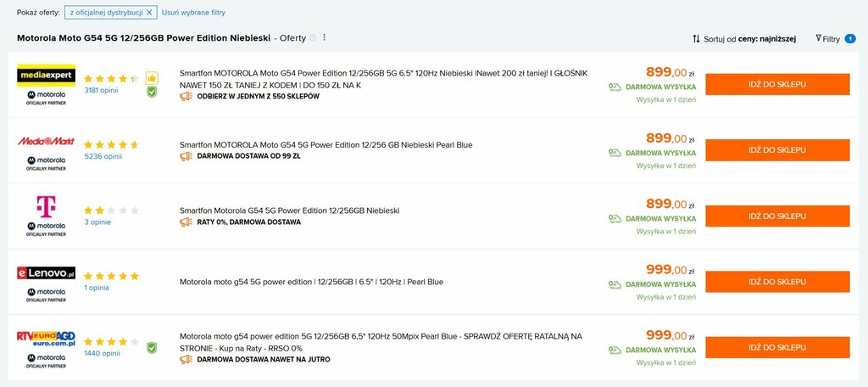The width and height of the screenshot is (868, 387).
Task: Go to shop button for T-Mobile offer
Action: pyautogui.click(x=777, y=216)
